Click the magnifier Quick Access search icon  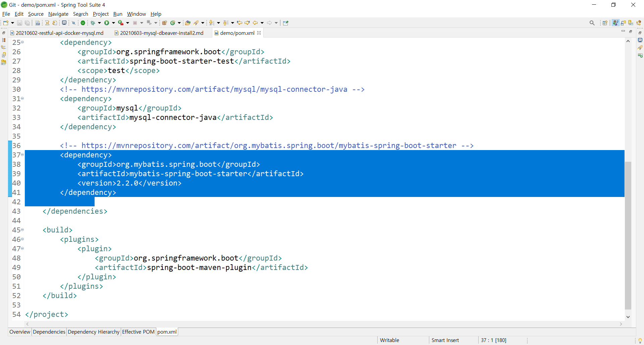tap(592, 23)
